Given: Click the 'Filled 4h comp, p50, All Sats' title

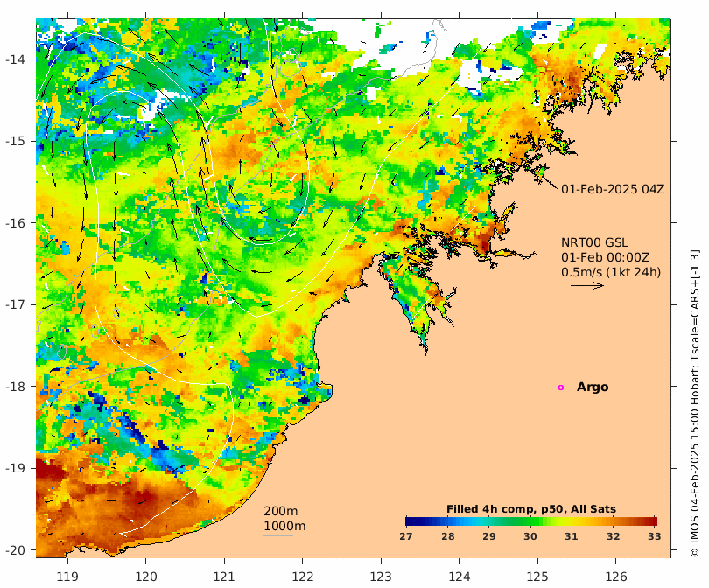Looking at the screenshot, I should (531, 509).
